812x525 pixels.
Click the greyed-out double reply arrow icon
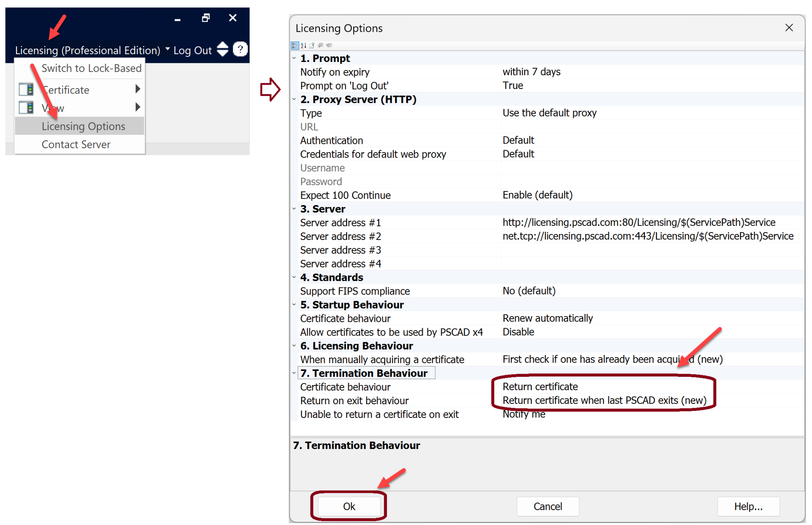tap(329, 45)
